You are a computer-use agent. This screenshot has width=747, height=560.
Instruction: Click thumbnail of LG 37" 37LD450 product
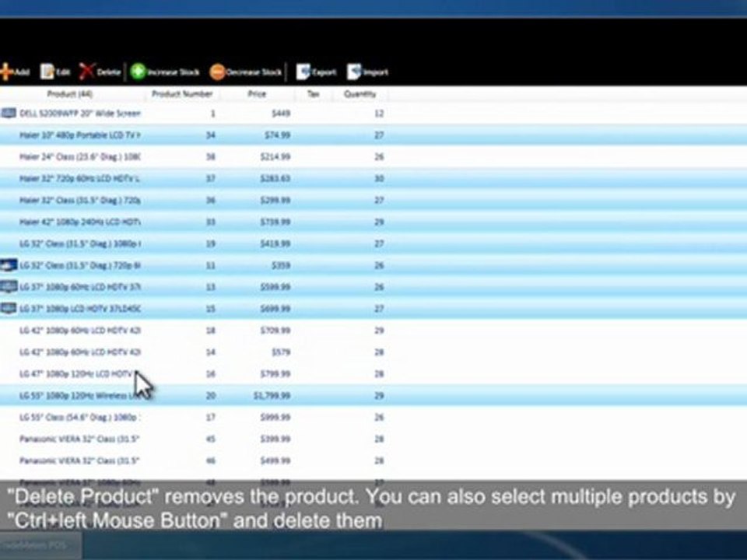(9, 309)
